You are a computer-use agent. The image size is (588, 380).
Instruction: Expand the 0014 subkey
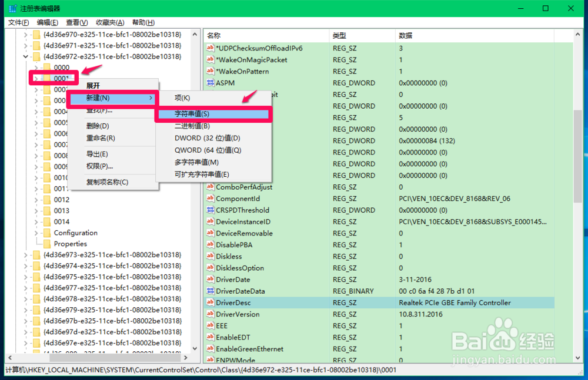(x=36, y=222)
